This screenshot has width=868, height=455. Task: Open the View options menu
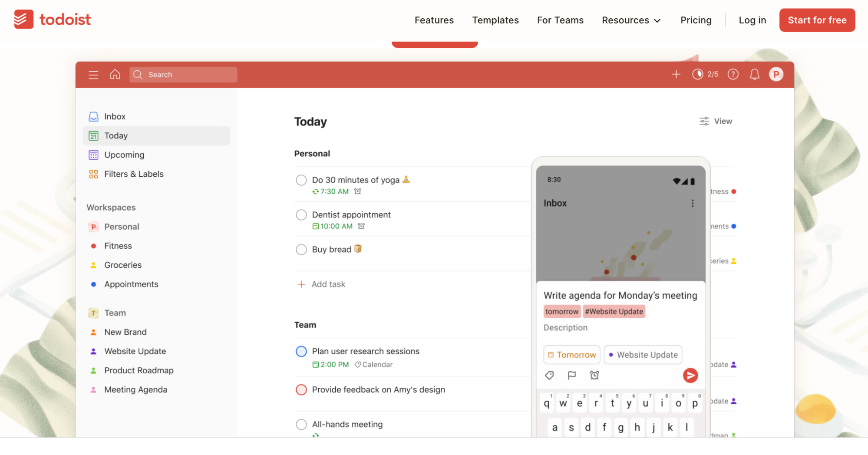(716, 121)
